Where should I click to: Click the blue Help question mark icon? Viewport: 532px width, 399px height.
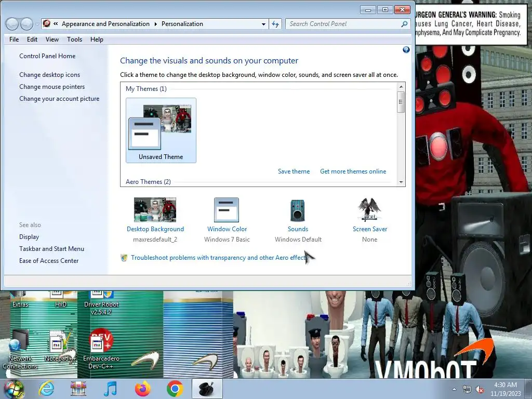tap(406, 50)
